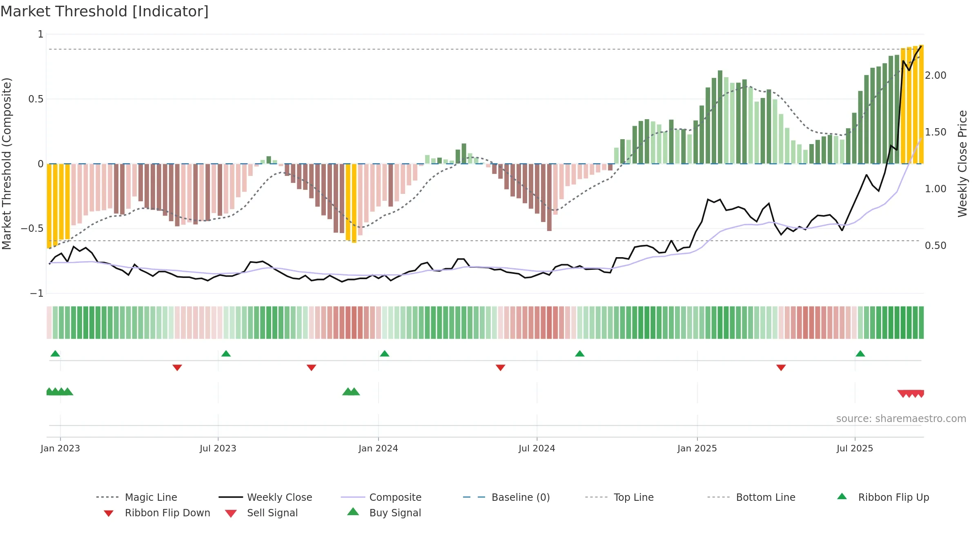The height and width of the screenshot is (551, 980).
Task: Toggle the Top Line legend entry
Action: (x=619, y=497)
